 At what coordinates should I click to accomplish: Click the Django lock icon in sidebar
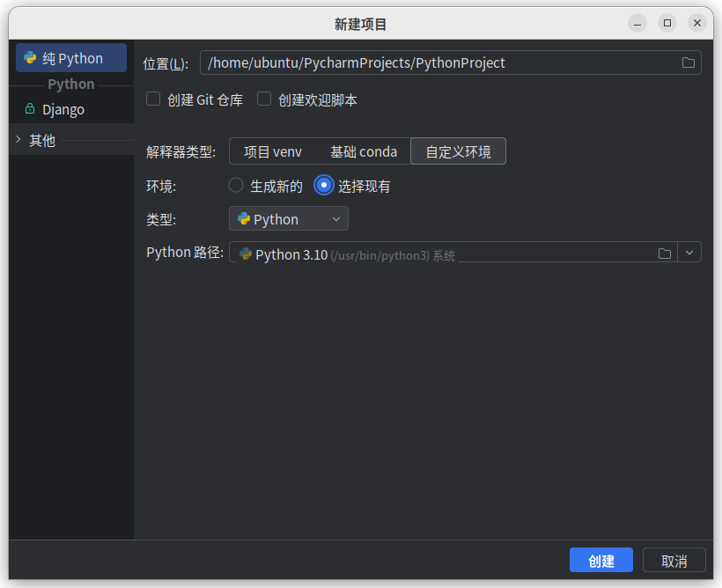coord(31,109)
